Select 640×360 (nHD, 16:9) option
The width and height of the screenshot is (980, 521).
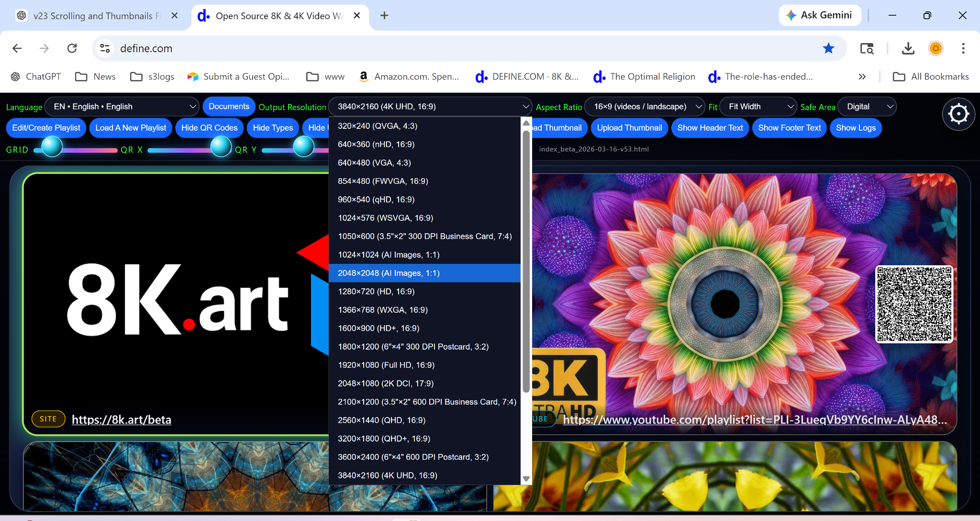click(x=425, y=144)
